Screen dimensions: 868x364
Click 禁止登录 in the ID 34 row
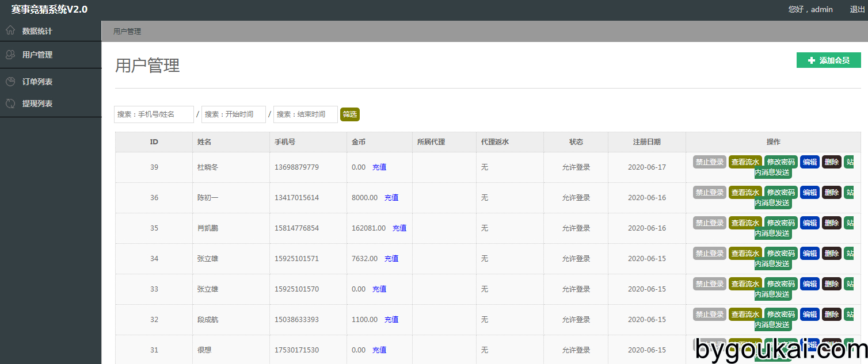click(x=710, y=254)
